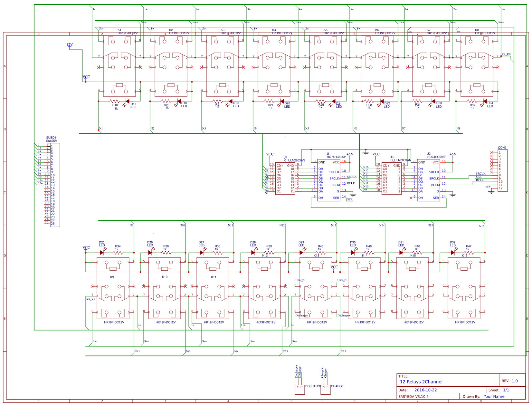Click the Date 2016-10-22 field
This screenshot has height=406, width=532.
426,389
